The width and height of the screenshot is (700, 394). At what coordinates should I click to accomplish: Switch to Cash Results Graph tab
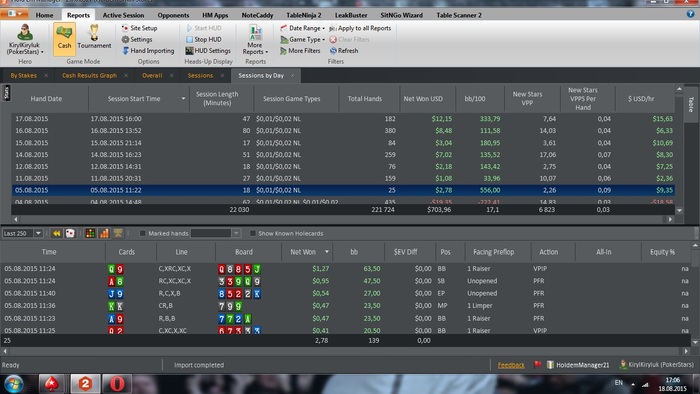(x=89, y=75)
